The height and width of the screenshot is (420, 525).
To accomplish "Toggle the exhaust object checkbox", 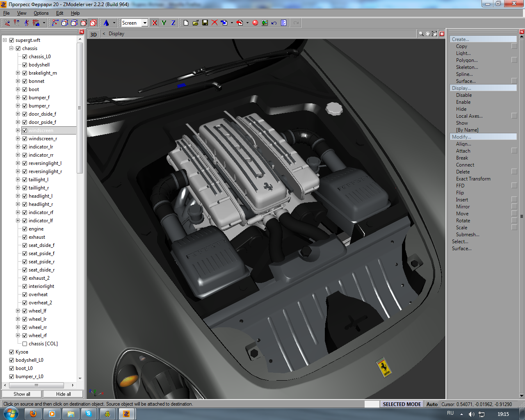I will (x=25, y=237).
